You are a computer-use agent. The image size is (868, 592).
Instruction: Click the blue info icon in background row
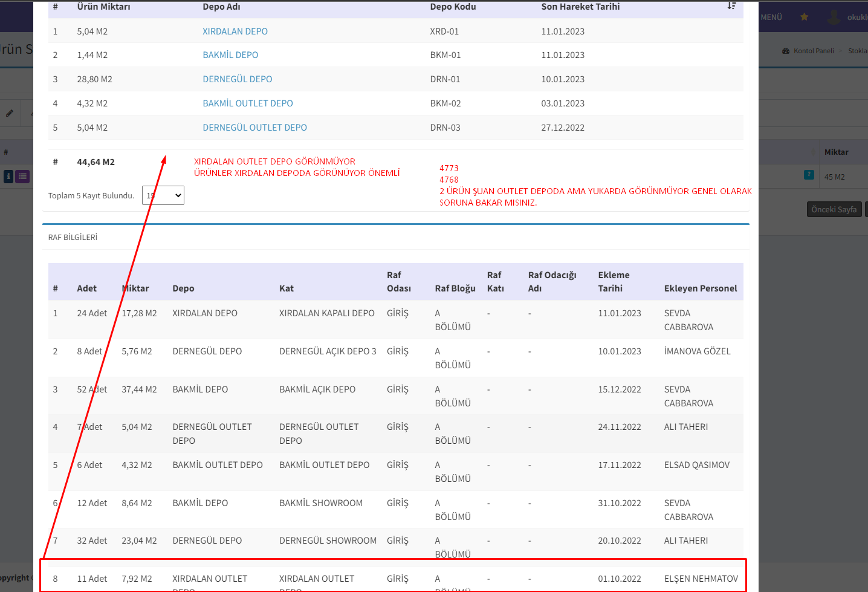(x=8, y=177)
